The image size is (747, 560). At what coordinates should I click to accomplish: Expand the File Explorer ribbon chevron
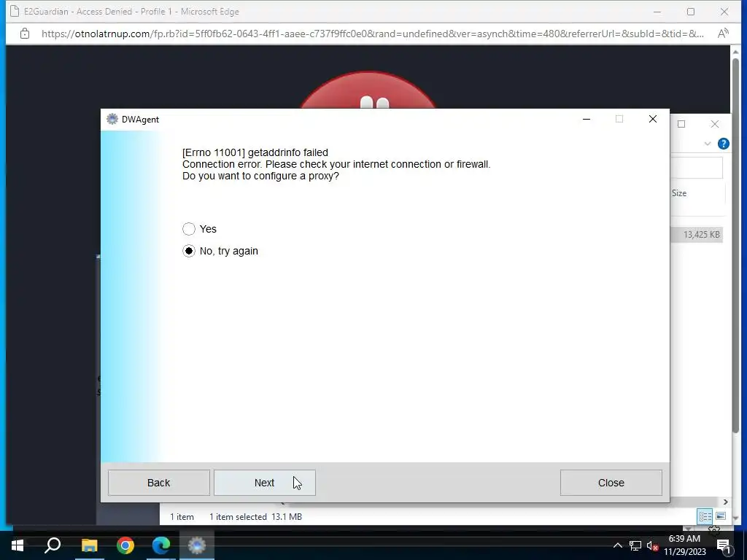point(708,144)
